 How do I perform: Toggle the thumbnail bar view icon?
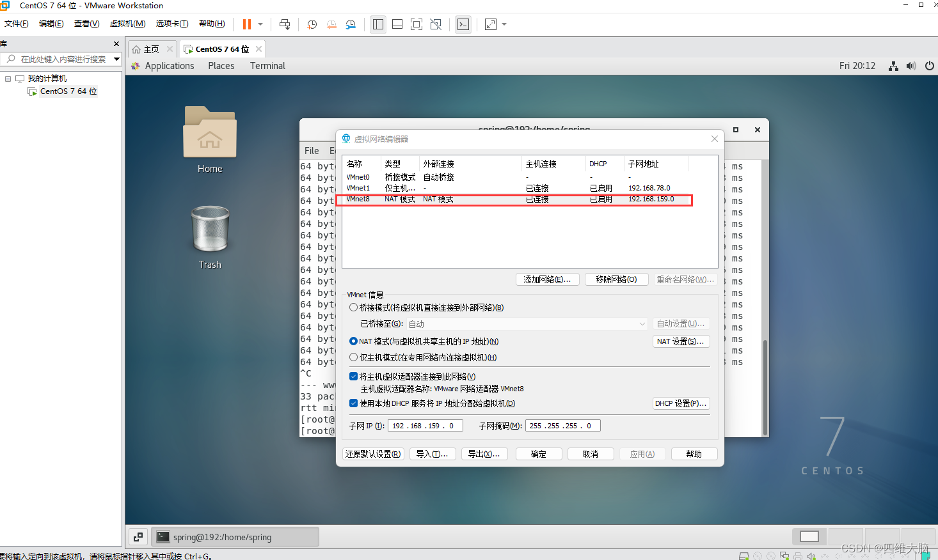click(x=397, y=24)
